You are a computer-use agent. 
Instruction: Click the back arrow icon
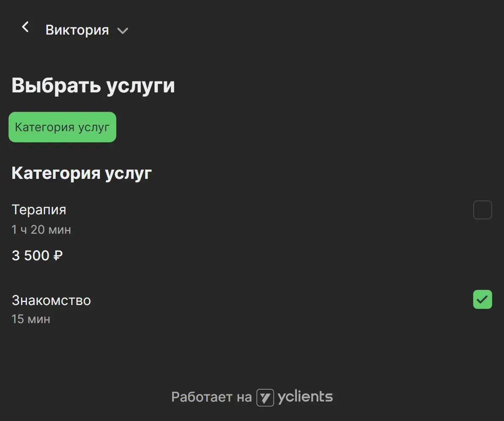pos(25,27)
